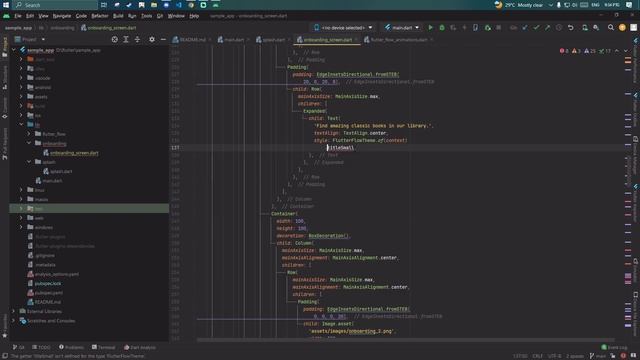Open Windows Start menu

pyautogui.click(x=6, y=5)
